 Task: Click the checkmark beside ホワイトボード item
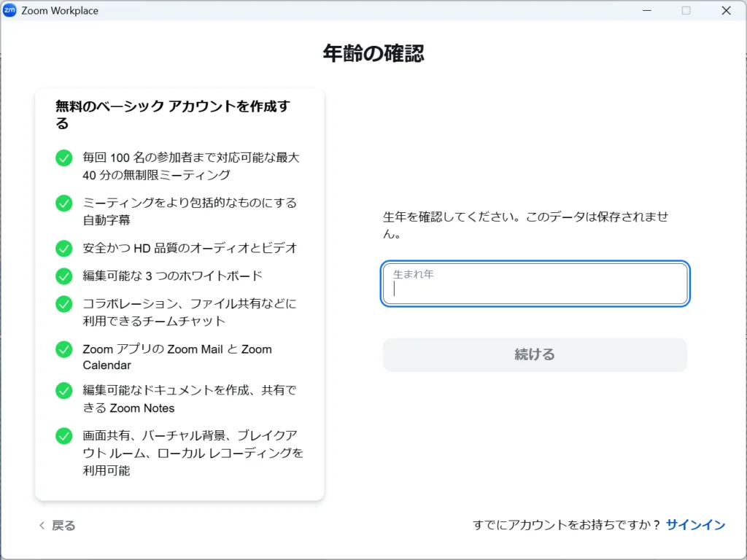point(64,276)
